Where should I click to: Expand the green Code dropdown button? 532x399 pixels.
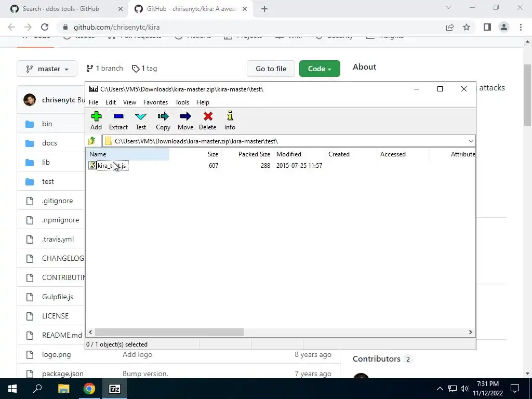pos(320,69)
